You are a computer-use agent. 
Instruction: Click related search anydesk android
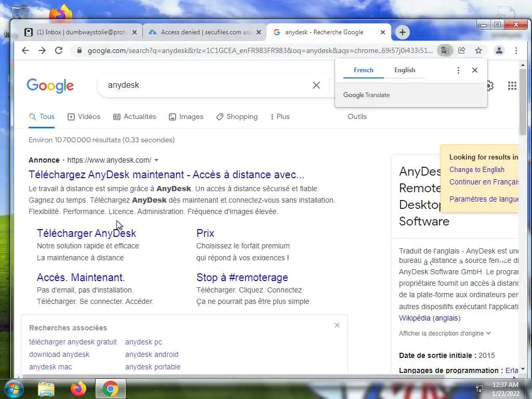coord(152,354)
